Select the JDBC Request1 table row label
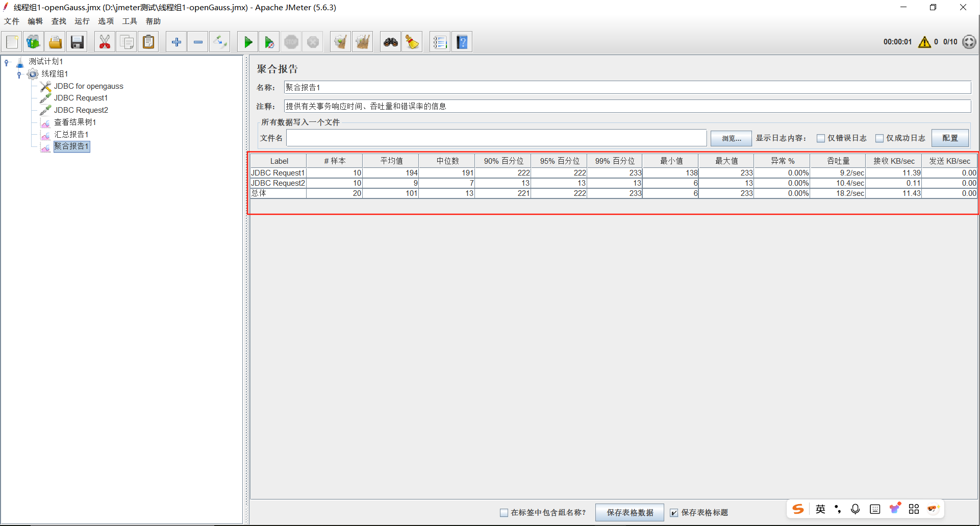This screenshot has height=526, width=980. (x=278, y=173)
